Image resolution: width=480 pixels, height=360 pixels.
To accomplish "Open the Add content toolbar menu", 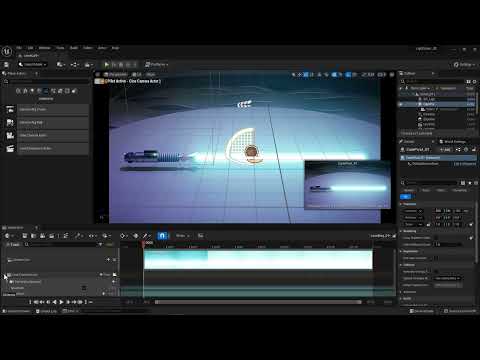I will [60, 64].
